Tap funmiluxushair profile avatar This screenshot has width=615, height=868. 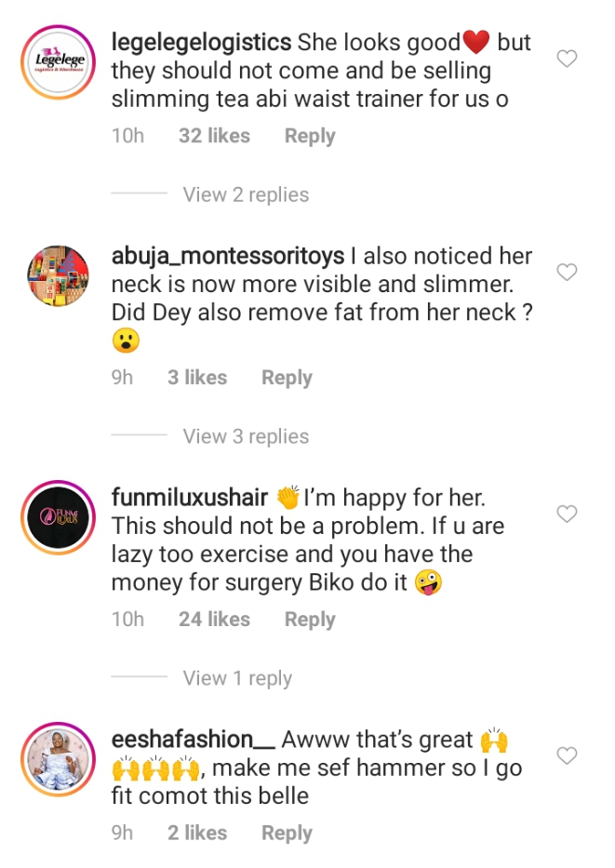pos(60,518)
